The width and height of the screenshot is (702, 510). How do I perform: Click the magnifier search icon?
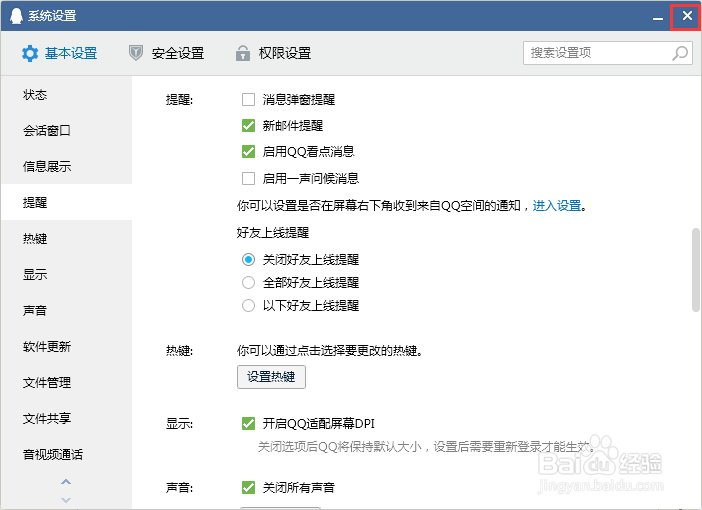point(680,53)
